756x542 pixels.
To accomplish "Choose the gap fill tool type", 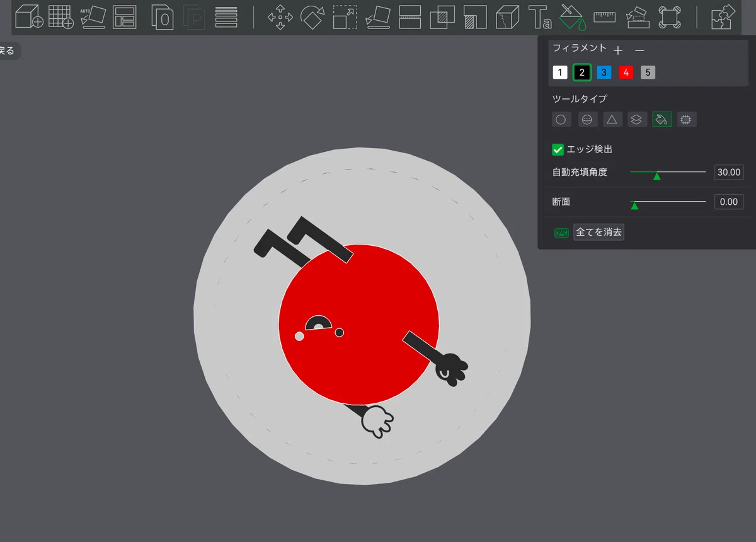I will pos(687,119).
